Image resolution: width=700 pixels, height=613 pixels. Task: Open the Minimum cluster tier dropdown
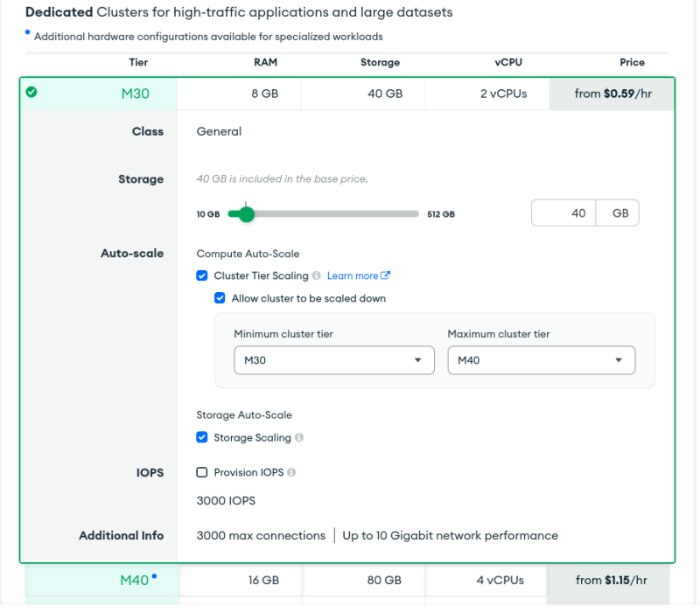(x=333, y=360)
